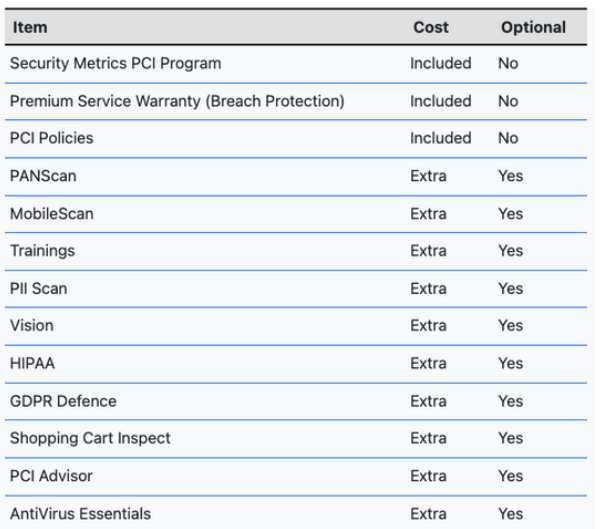This screenshot has width=615, height=529.
Task: Select the AntiVirus Essentials row
Action: tap(80, 513)
